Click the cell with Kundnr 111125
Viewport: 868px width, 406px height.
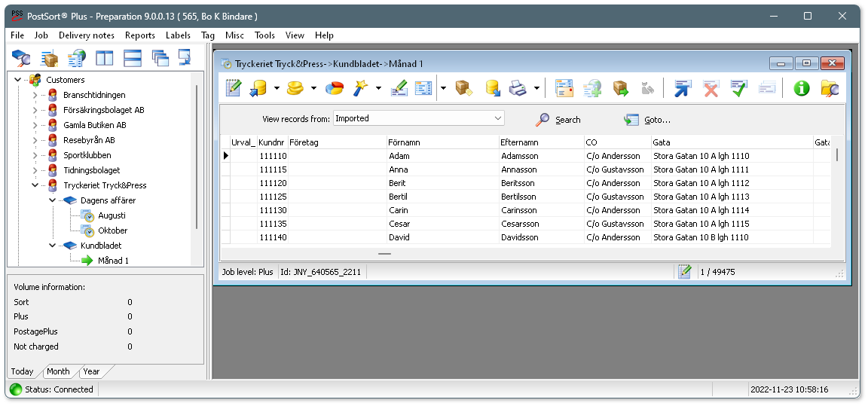(272, 197)
